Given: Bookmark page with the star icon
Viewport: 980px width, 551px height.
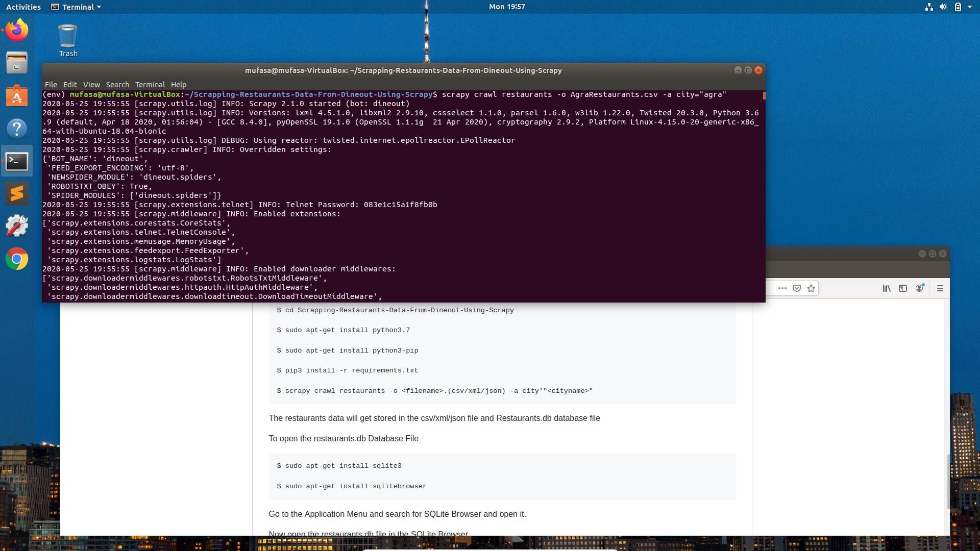Looking at the screenshot, I should coord(811,288).
